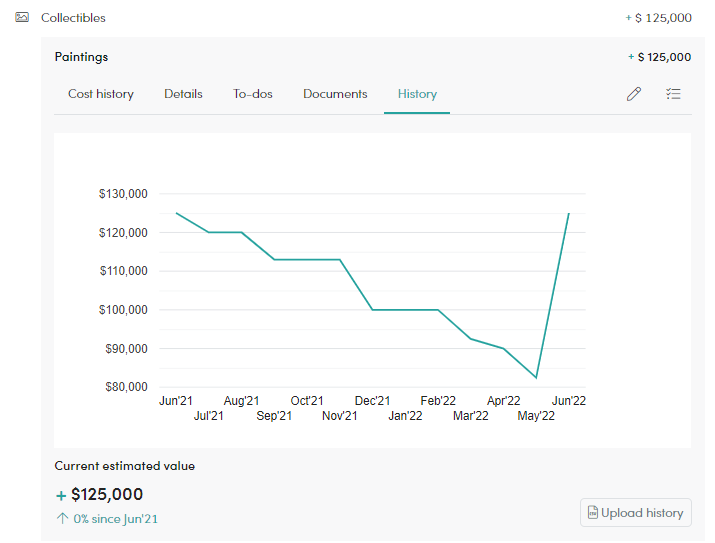Go to the Documents tab

(x=335, y=94)
